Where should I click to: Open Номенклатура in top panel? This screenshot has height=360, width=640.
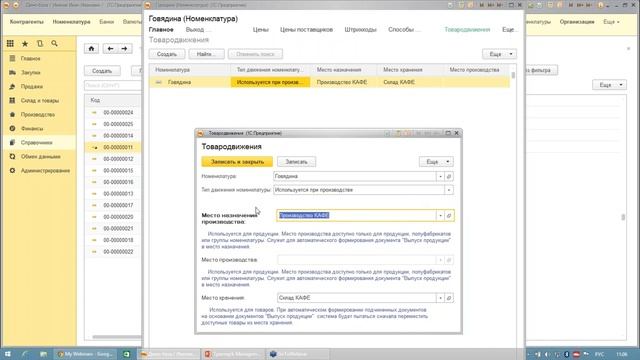click(x=71, y=22)
